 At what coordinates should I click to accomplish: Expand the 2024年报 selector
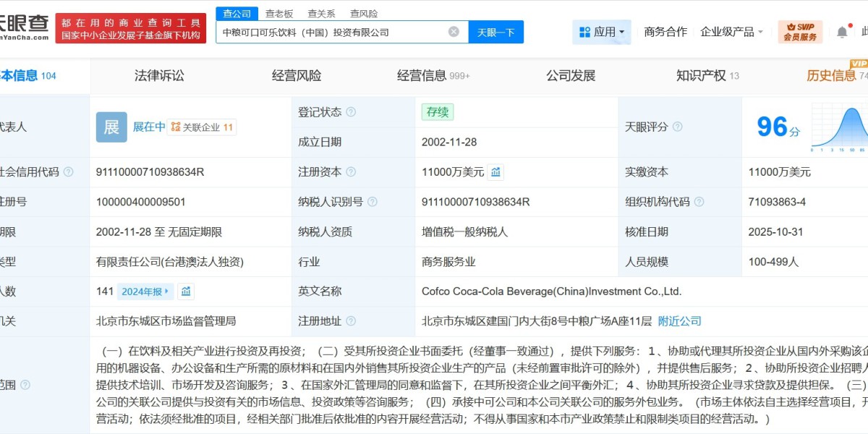pos(145,292)
